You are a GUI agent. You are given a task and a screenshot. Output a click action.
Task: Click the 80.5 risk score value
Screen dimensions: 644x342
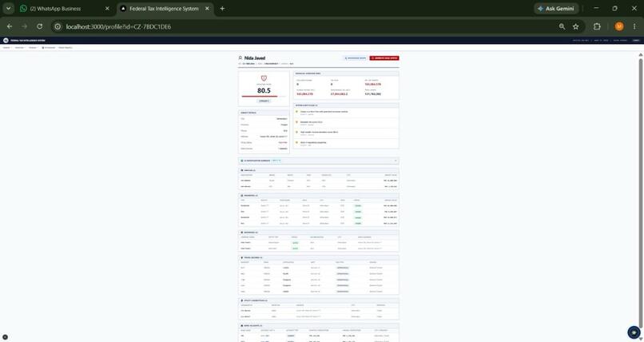click(x=264, y=91)
